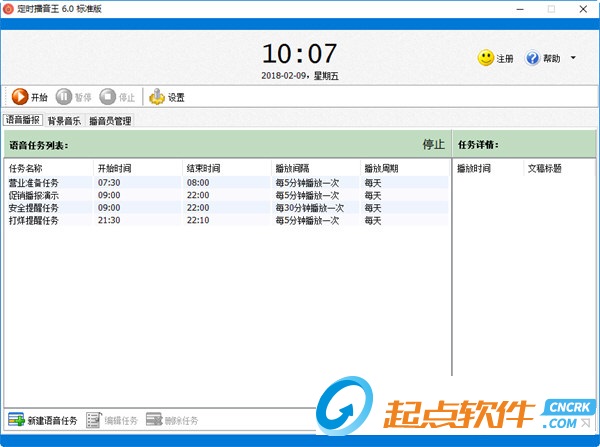Screen dimensions: 600x447
Task: Click the 21:30 start time cell
Action: click(109, 220)
